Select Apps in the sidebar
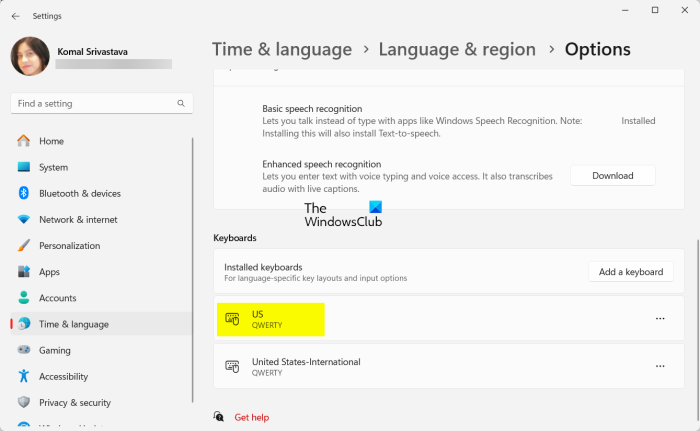 click(49, 271)
